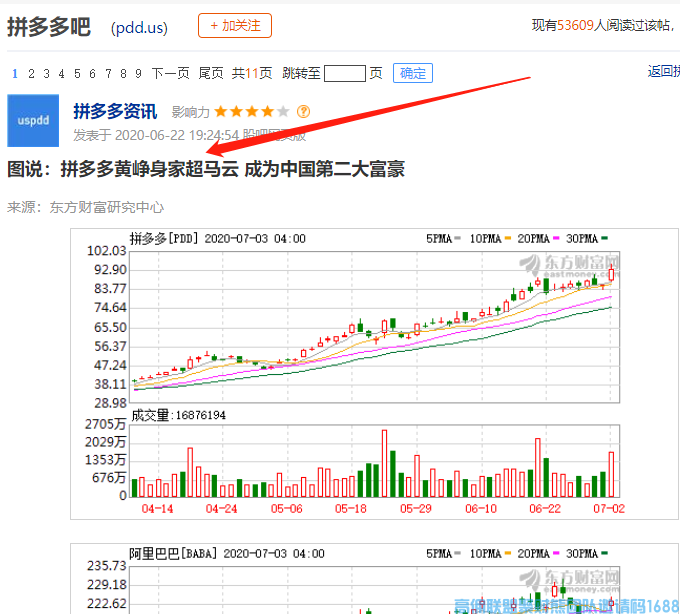Go to page 4 of posts
The image size is (680, 614).
(62, 74)
